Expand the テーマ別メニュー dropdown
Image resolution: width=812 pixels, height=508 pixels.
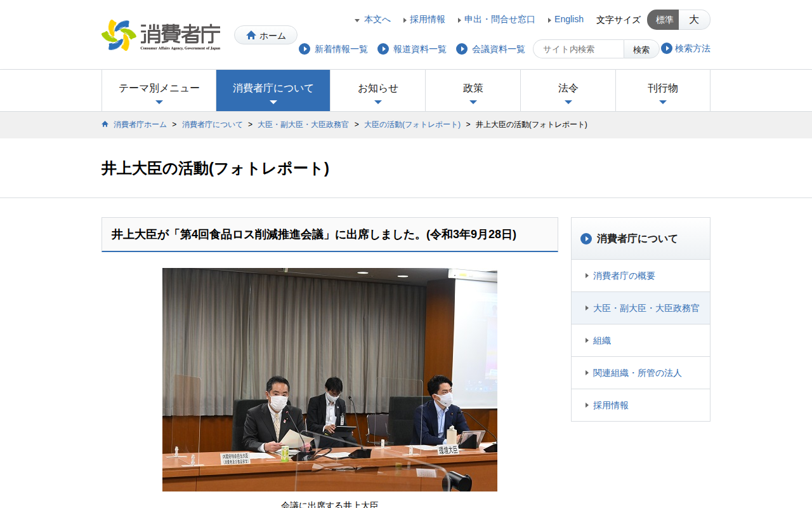click(x=159, y=91)
